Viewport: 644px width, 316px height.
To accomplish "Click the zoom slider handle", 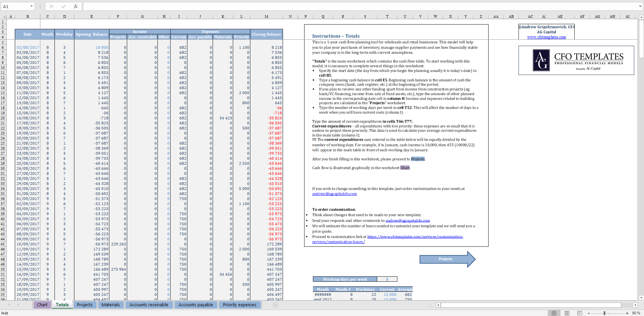I will click(604, 313).
